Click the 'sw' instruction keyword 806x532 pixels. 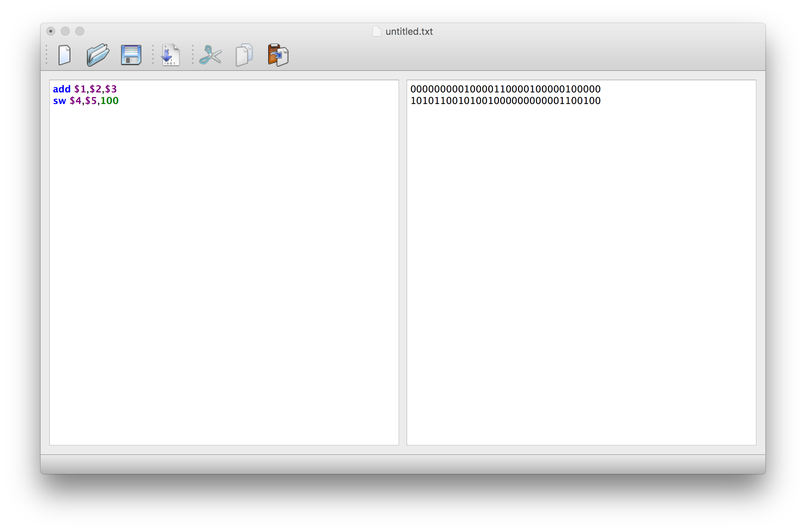pyautogui.click(x=59, y=101)
